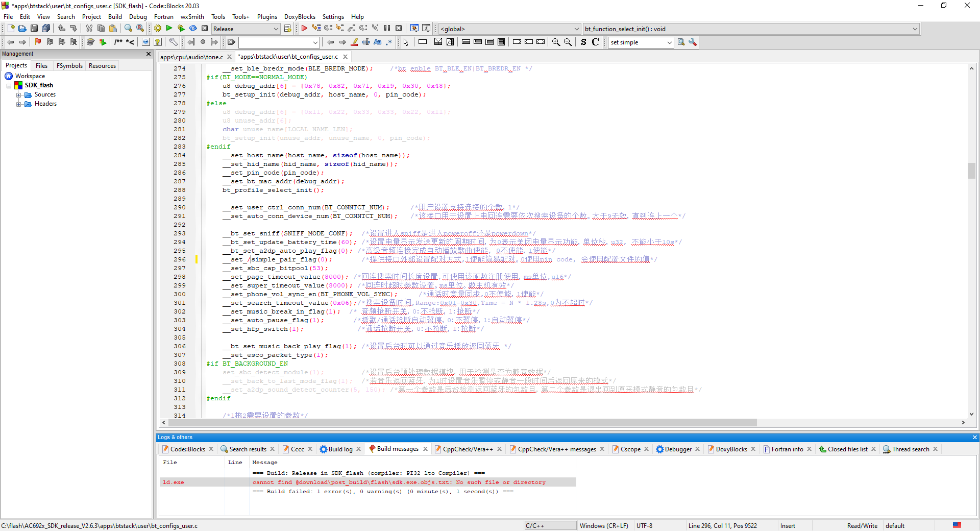Open the DoxyBlocks menu
This screenshot has height=531, width=980.
pos(300,17)
